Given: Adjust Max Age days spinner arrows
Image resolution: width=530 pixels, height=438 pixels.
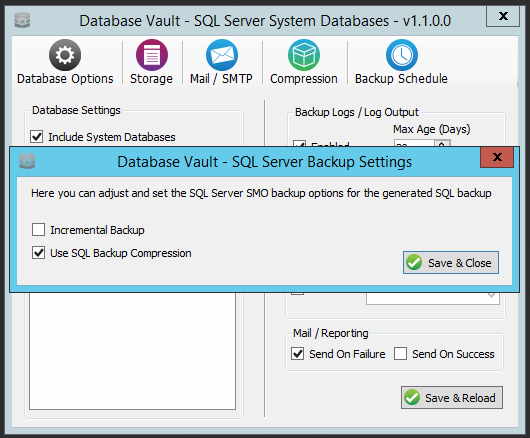Looking at the screenshot, I should pyautogui.click(x=442, y=144).
